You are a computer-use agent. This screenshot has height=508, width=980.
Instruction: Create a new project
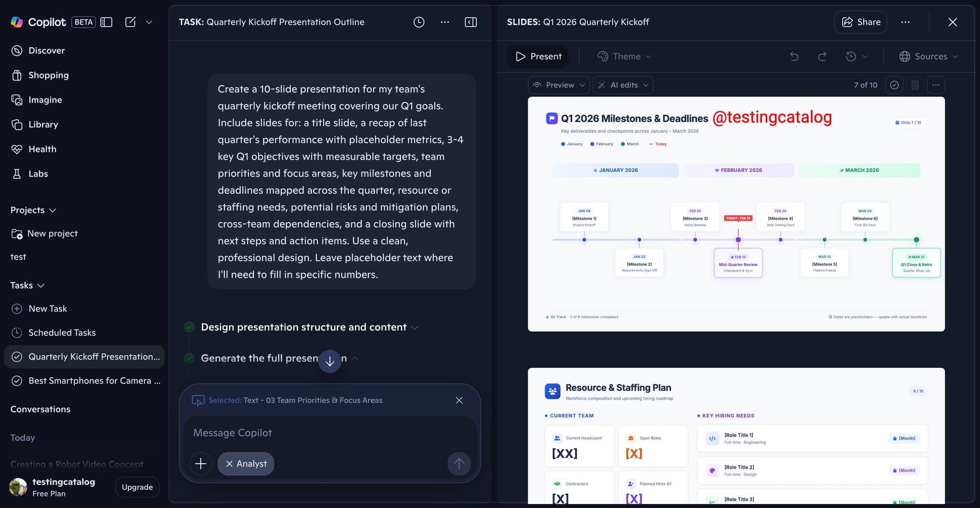point(52,233)
